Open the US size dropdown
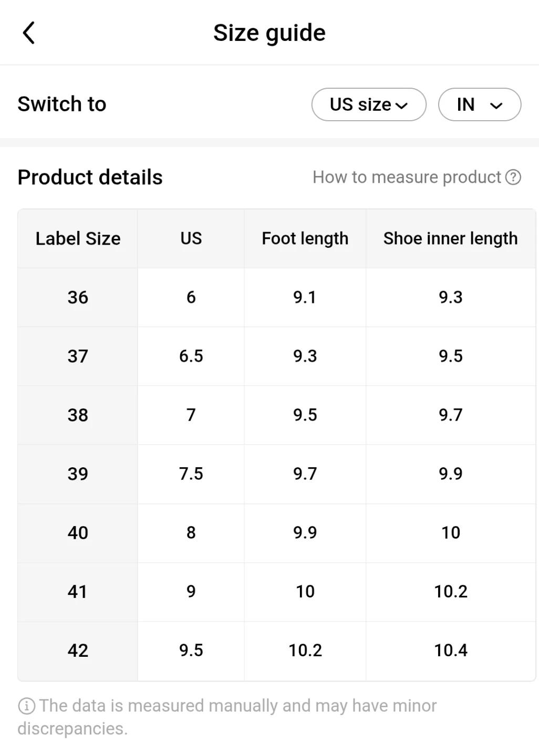This screenshot has height=756, width=539. [369, 104]
